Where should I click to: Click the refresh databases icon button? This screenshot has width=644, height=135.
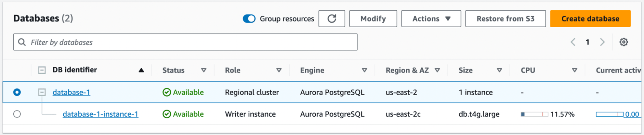[x=332, y=19]
